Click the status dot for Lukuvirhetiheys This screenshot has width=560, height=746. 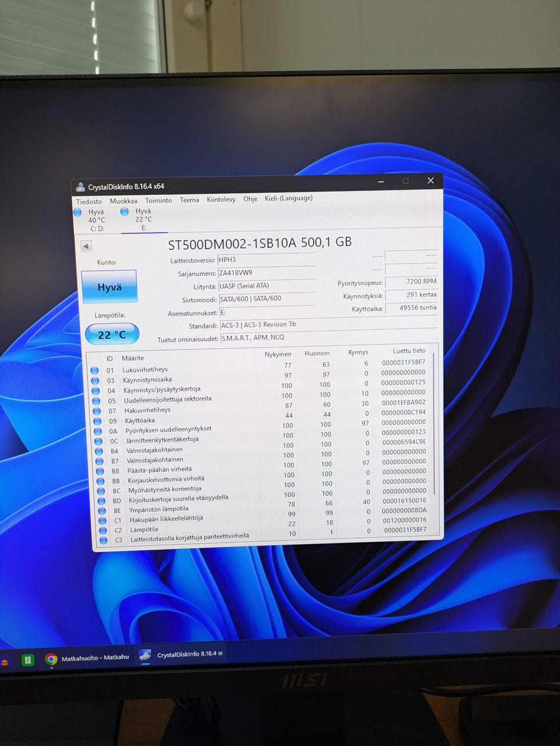point(94,370)
